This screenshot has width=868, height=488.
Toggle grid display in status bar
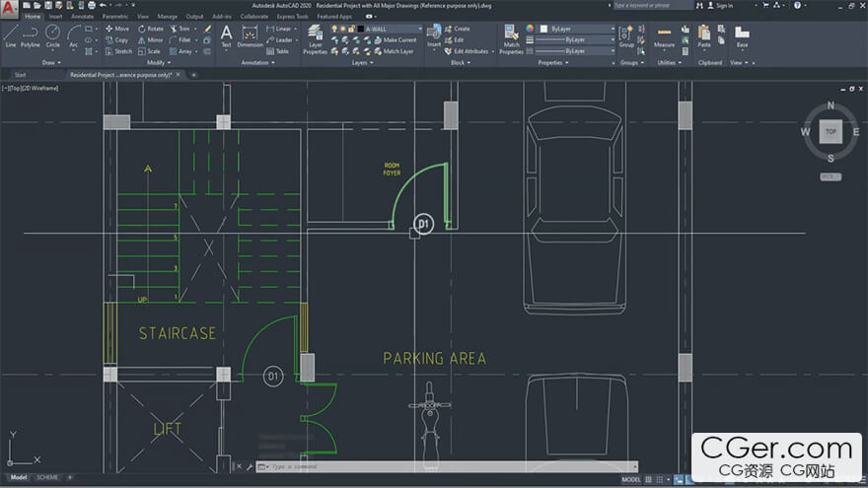tap(649, 480)
